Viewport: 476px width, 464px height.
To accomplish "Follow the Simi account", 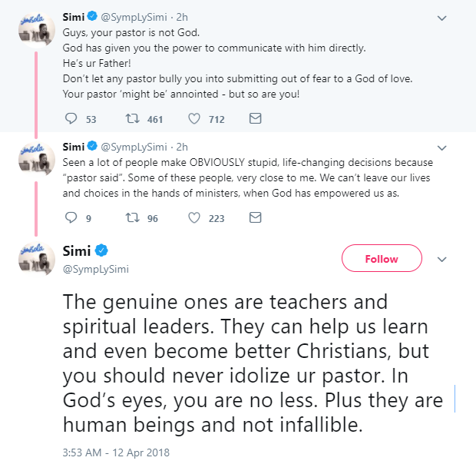I will click(x=382, y=259).
